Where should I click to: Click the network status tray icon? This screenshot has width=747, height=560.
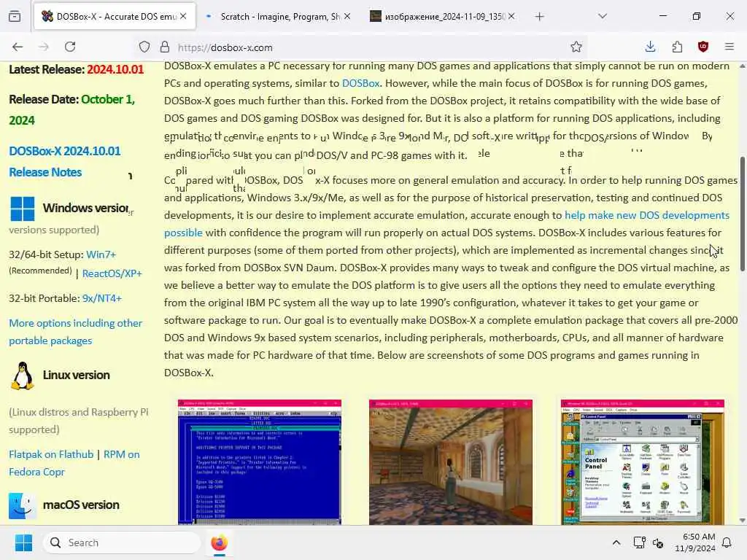click(x=639, y=542)
